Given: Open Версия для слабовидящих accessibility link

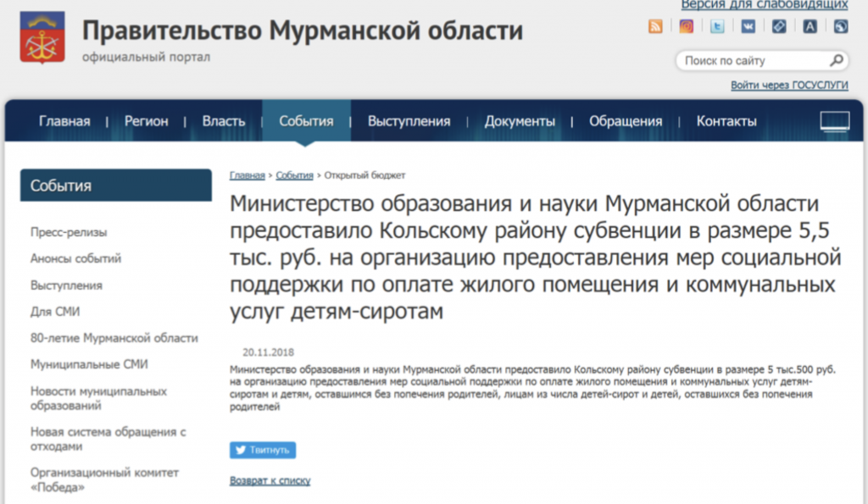Looking at the screenshot, I should [x=765, y=5].
